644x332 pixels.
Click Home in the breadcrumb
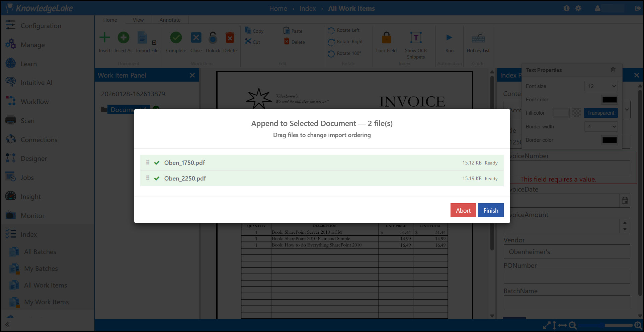278,8
